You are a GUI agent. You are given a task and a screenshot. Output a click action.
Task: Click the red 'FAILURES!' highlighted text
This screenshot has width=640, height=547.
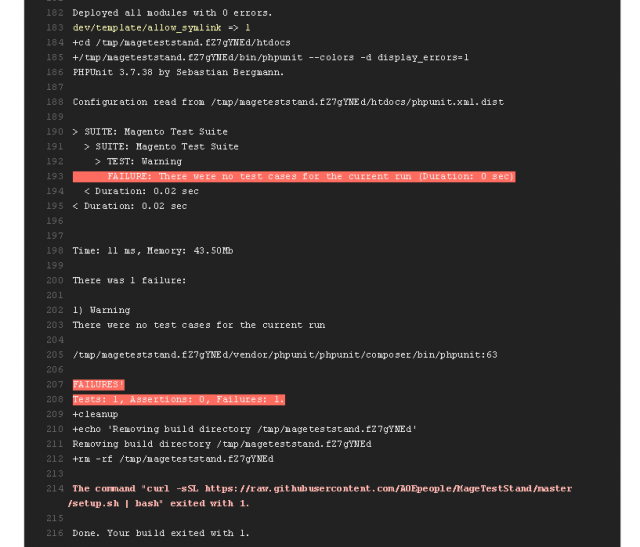[x=98, y=385]
